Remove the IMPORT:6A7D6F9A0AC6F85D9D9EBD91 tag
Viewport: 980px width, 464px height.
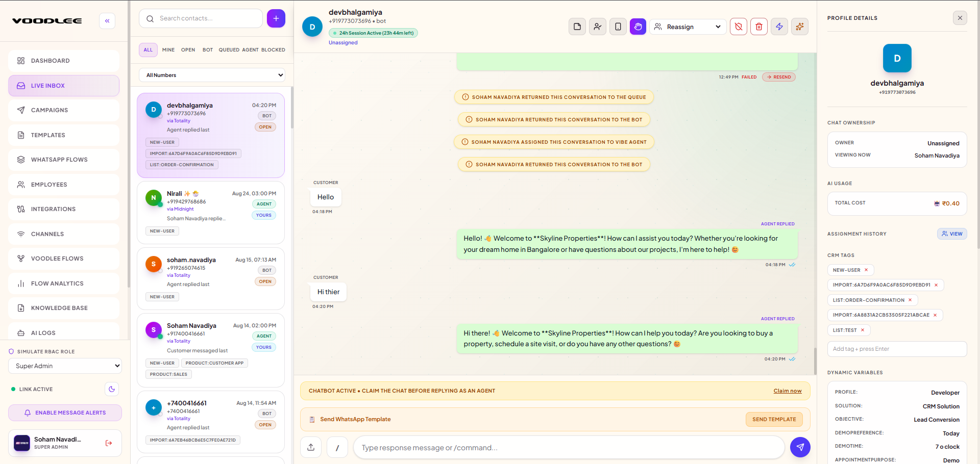936,285
